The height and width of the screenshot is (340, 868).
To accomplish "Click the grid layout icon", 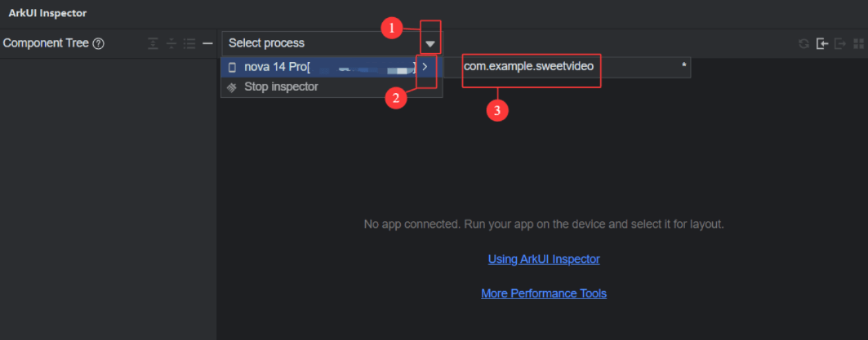I will [x=858, y=44].
